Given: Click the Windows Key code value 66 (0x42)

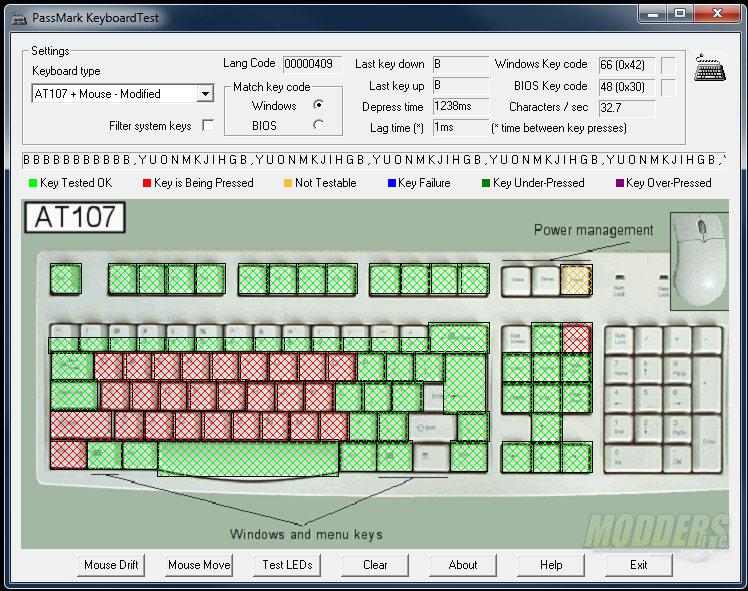Looking at the screenshot, I should pyautogui.click(x=627, y=65).
